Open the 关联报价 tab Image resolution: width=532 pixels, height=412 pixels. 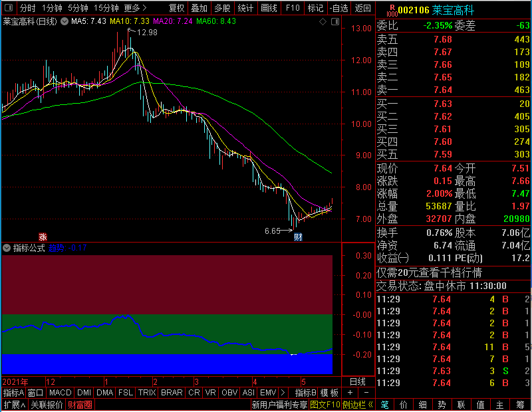(47, 405)
